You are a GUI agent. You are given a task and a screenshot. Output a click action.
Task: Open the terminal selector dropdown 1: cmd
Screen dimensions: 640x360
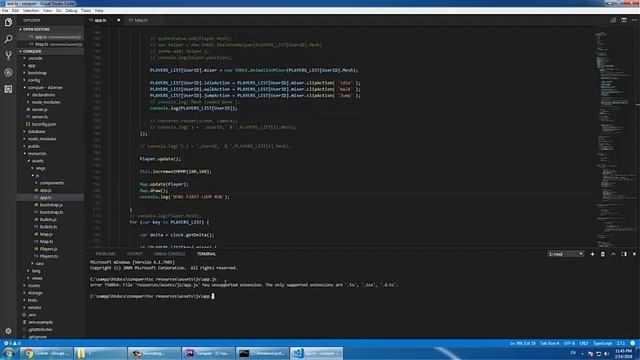coord(566,254)
